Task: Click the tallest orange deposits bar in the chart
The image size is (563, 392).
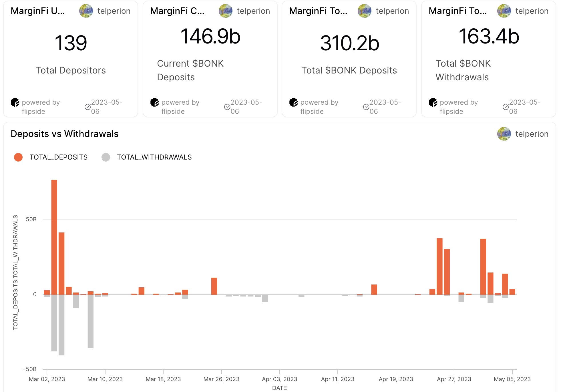Action: pyautogui.click(x=54, y=237)
